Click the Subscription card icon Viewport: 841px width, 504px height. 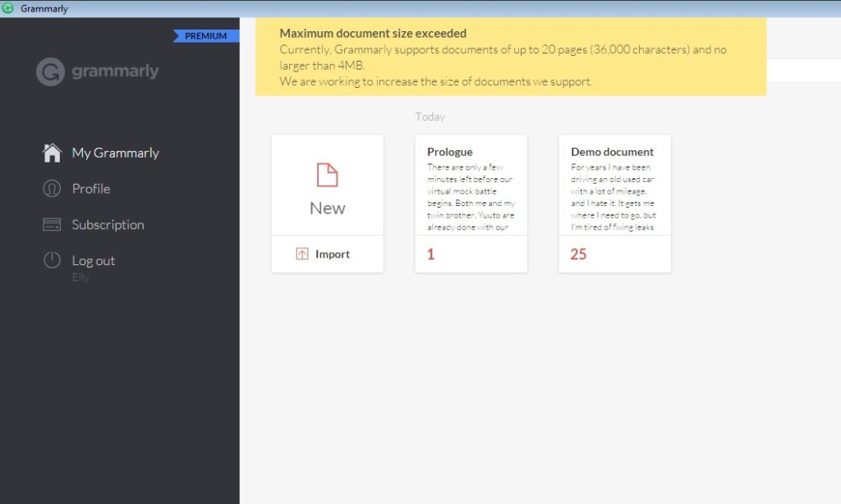pos(51,224)
